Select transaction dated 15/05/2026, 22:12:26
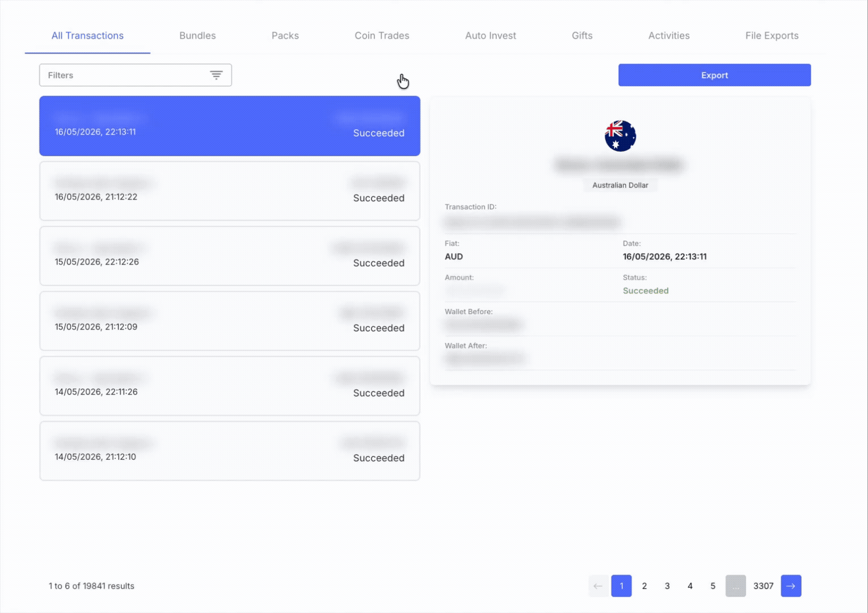 tap(230, 256)
